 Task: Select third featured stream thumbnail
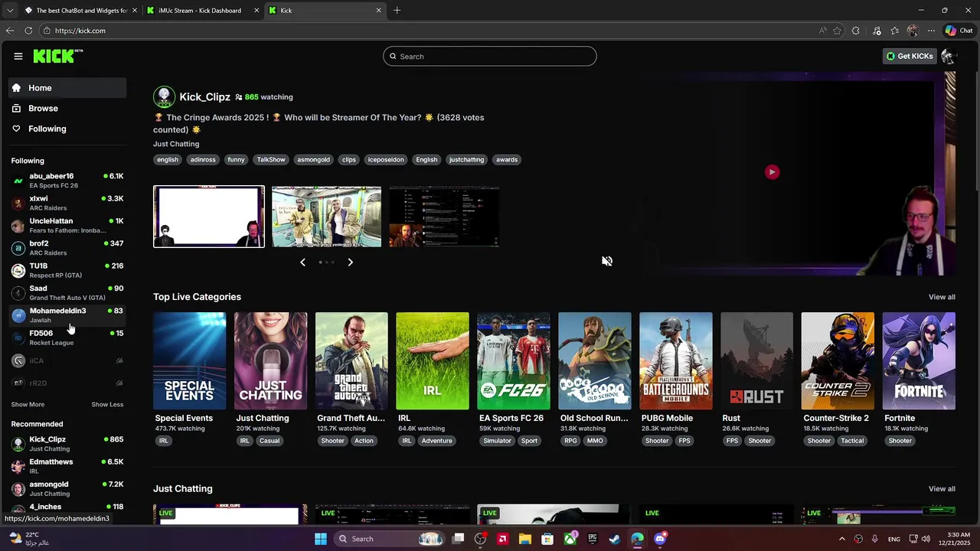[x=444, y=217]
